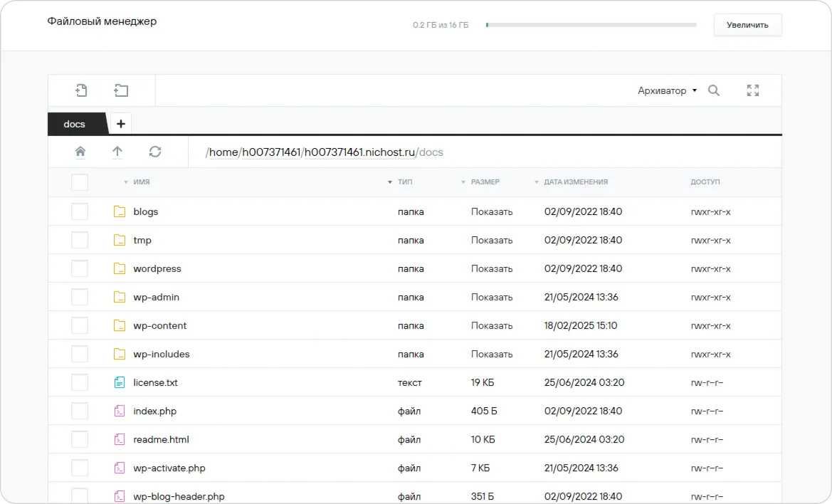Screen dimensions: 832x504
Task: Tick the wp-includes row checkbox
Action: click(80, 354)
